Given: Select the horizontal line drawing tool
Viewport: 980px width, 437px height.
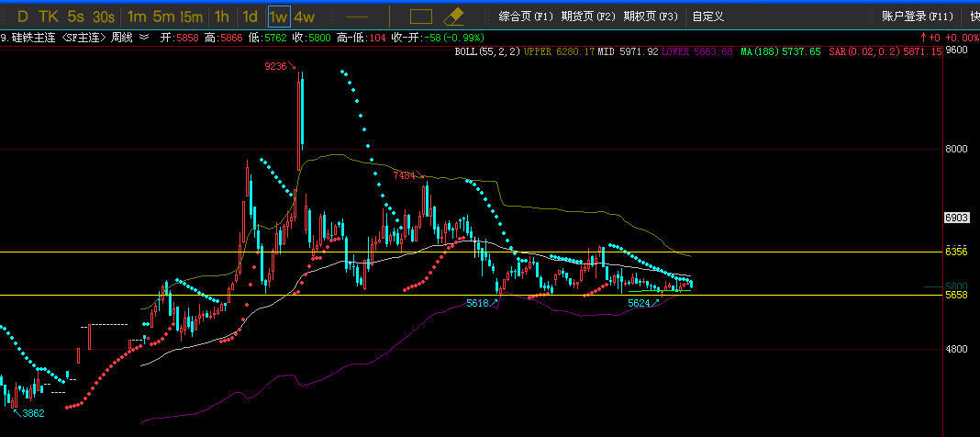Looking at the screenshot, I should [x=357, y=17].
